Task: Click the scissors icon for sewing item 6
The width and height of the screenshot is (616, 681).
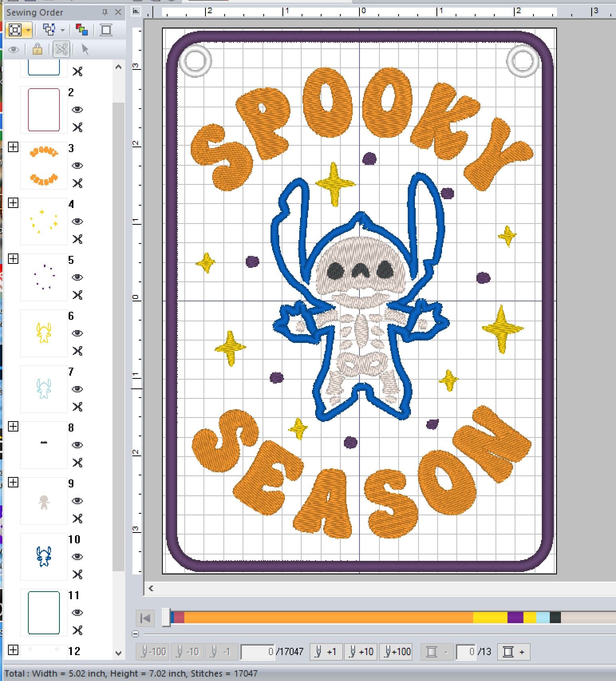Action: (77, 351)
